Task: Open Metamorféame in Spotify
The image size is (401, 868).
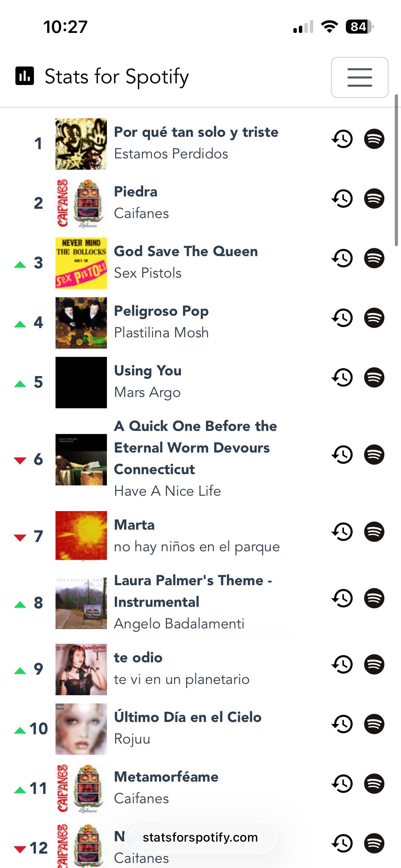Action: [374, 784]
